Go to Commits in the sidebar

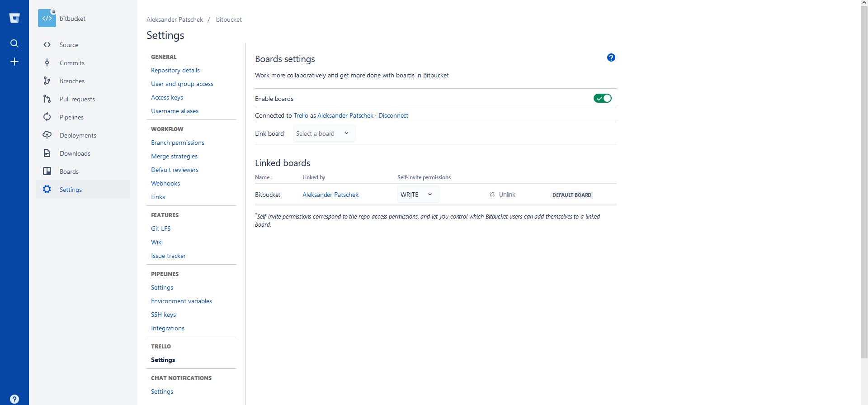point(72,63)
